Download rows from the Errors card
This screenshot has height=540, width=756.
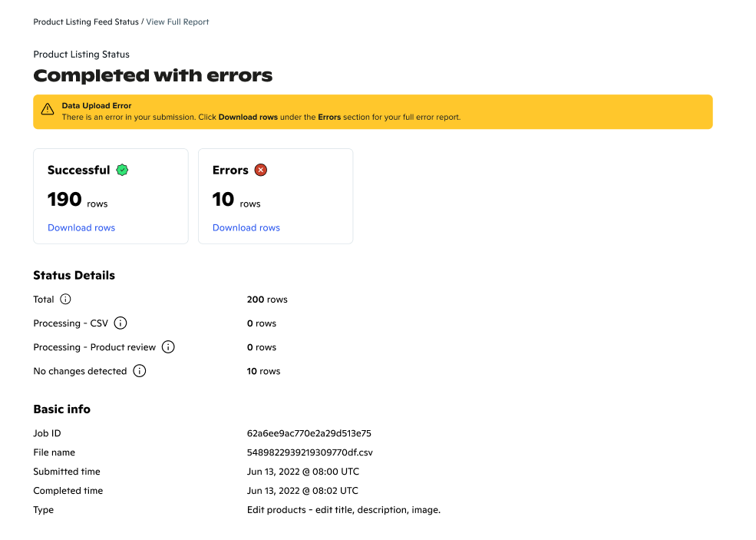(246, 227)
